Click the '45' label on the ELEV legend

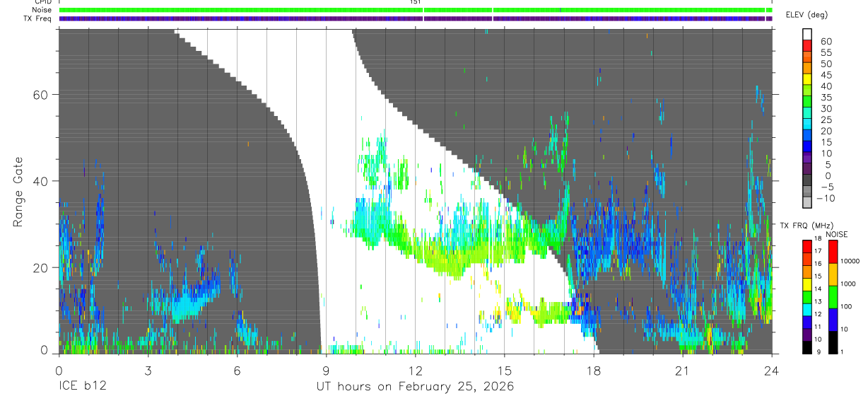coord(826,75)
